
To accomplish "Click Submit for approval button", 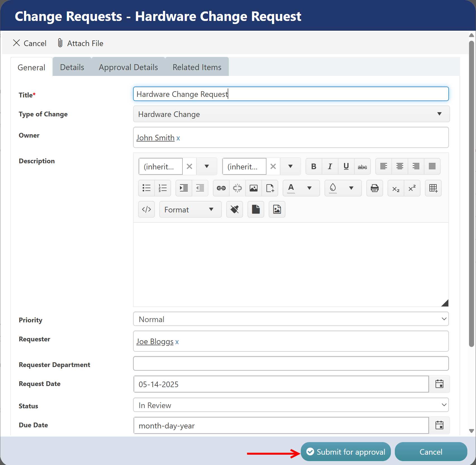I will (346, 452).
